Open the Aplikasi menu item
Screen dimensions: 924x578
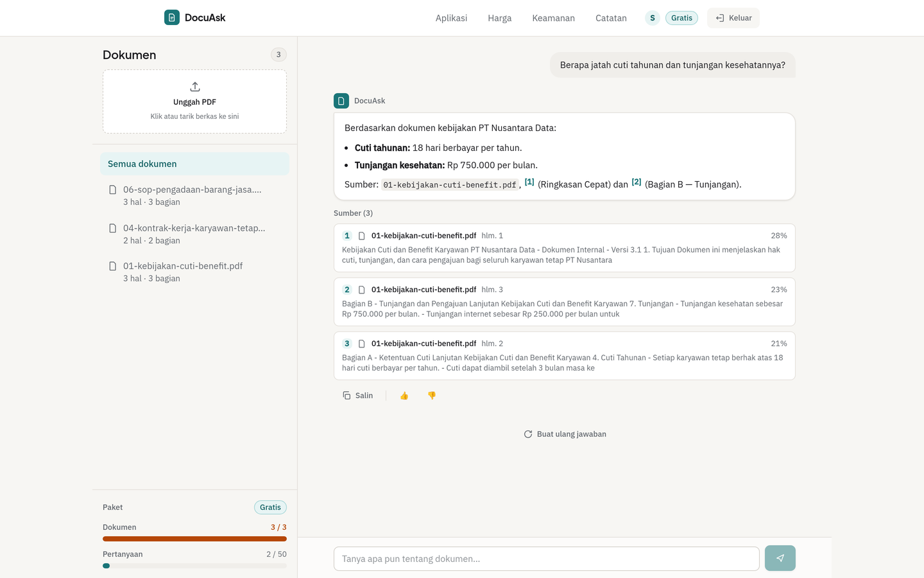click(451, 18)
